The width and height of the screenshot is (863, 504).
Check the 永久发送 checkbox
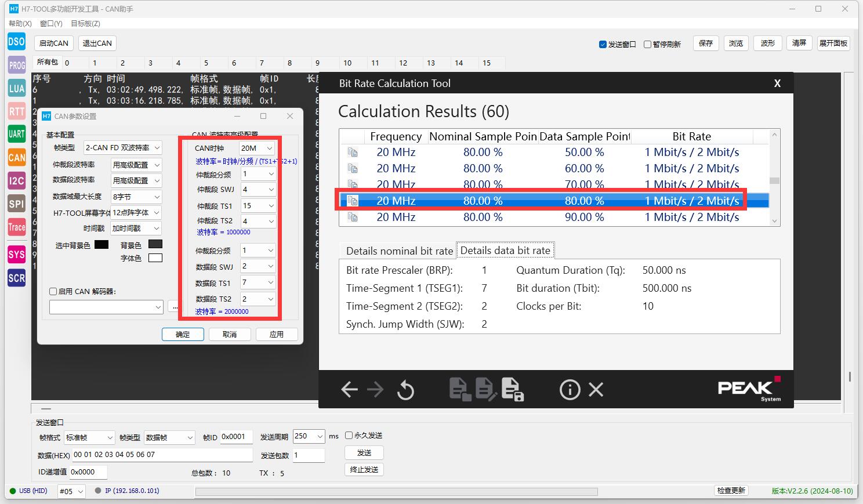(x=349, y=435)
